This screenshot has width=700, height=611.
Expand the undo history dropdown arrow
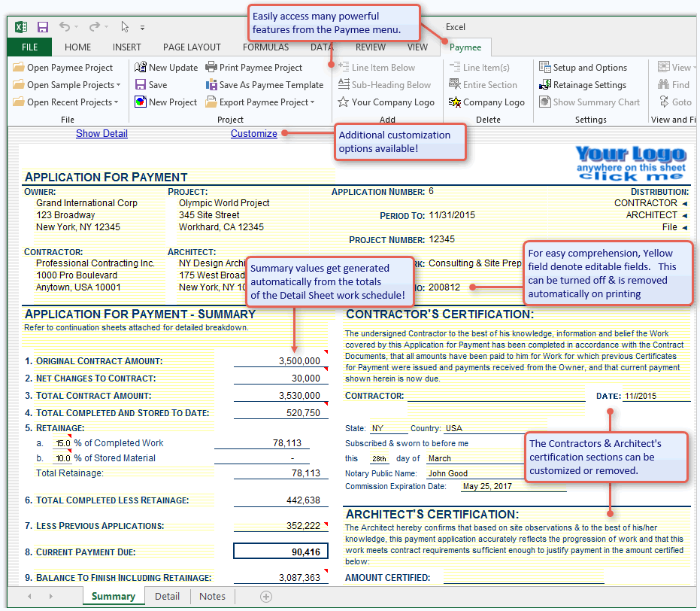pyautogui.click(x=77, y=28)
